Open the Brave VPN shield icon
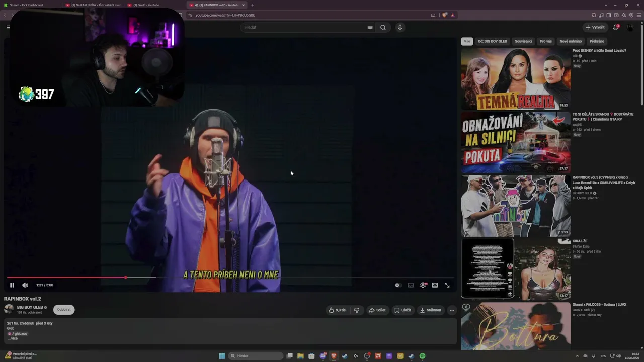Viewport: 644px width, 362px height. click(x=631, y=15)
